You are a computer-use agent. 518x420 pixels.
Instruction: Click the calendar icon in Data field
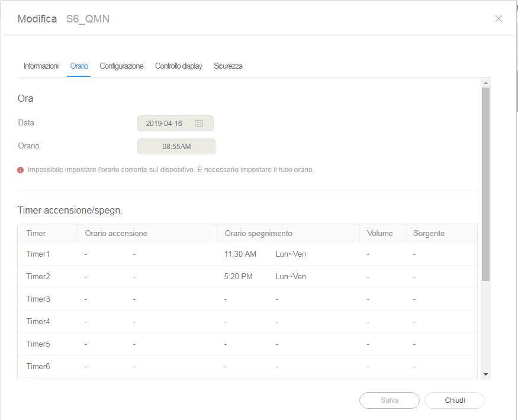(x=199, y=124)
